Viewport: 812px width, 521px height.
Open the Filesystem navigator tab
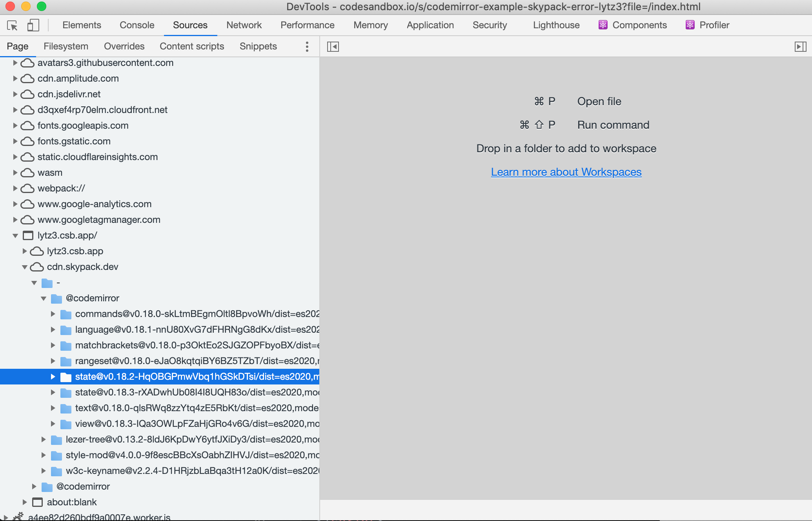point(66,46)
